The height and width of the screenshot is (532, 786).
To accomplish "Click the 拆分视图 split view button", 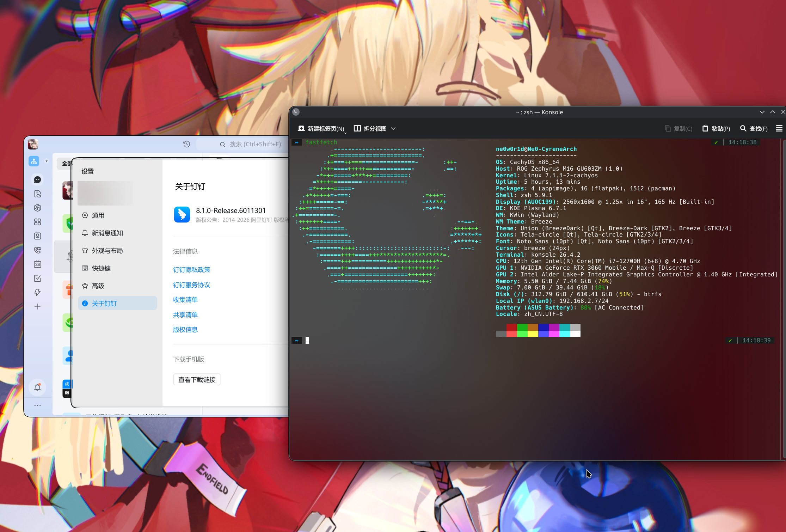I will click(370, 129).
